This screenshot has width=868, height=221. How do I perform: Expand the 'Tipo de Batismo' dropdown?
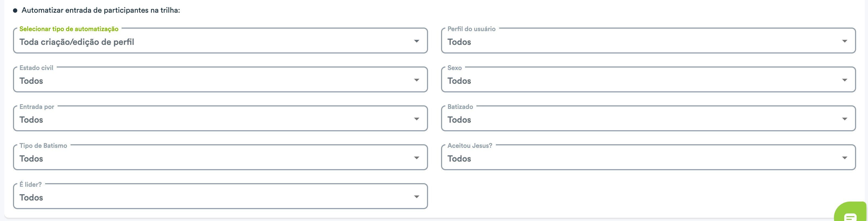tap(220, 157)
